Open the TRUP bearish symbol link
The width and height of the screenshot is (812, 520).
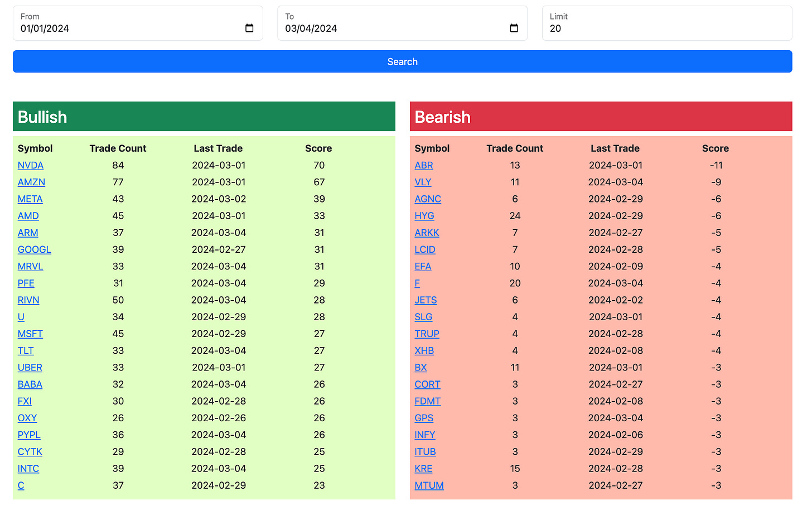[427, 334]
